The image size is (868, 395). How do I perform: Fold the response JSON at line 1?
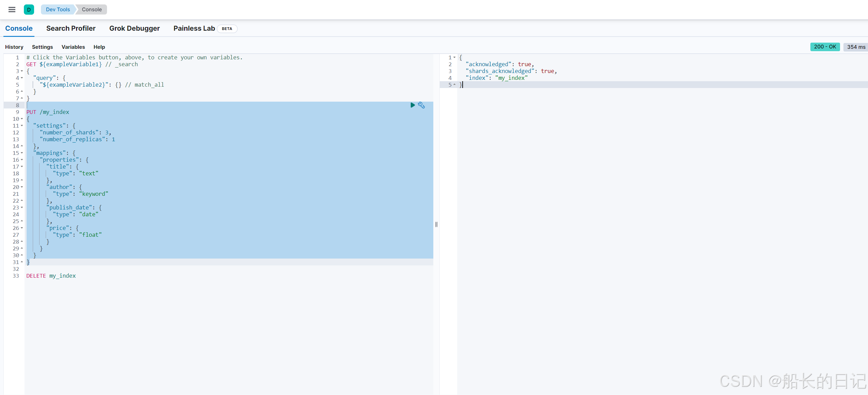[454, 57]
